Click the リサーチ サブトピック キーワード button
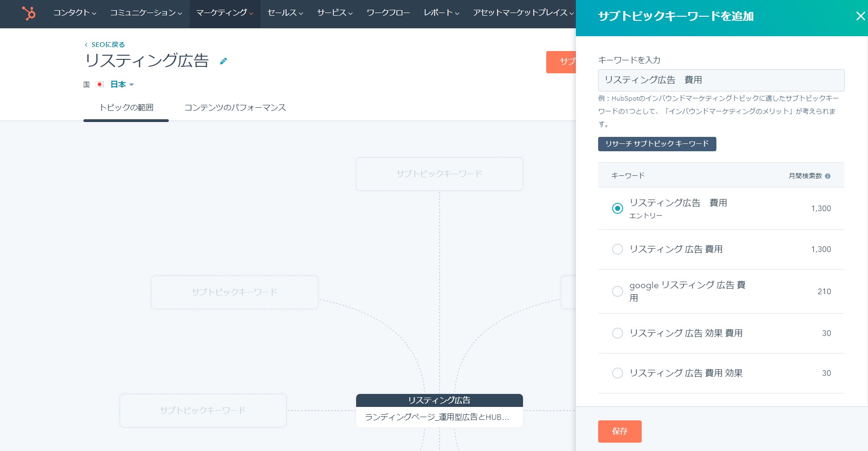This screenshot has height=451, width=868. click(x=657, y=144)
